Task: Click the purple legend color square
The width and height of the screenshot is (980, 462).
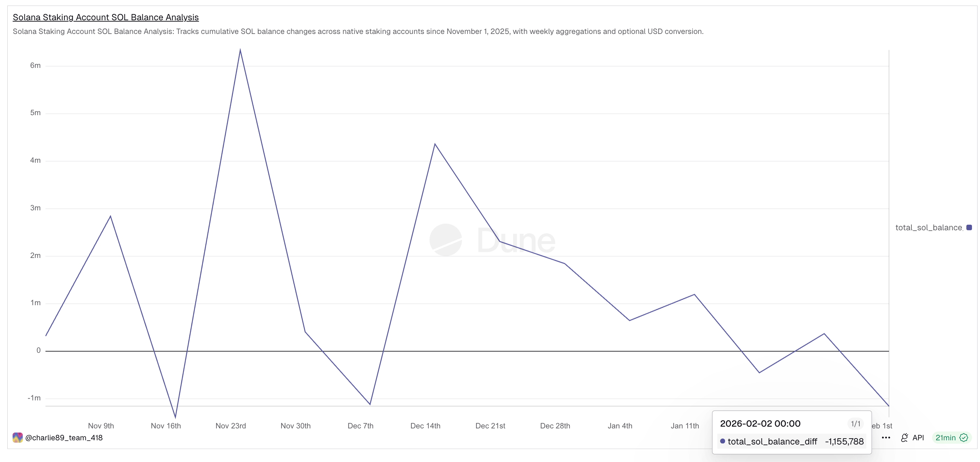Action: [x=969, y=227]
